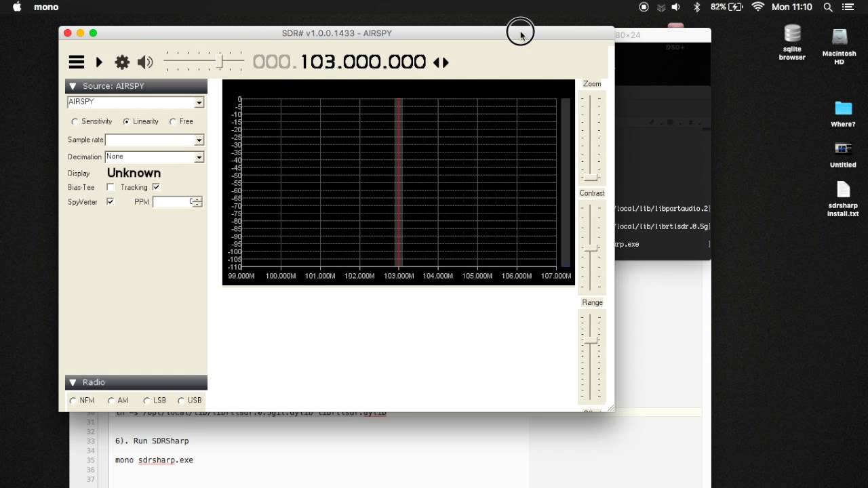Click the frequency step arrows icon

tap(441, 62)
